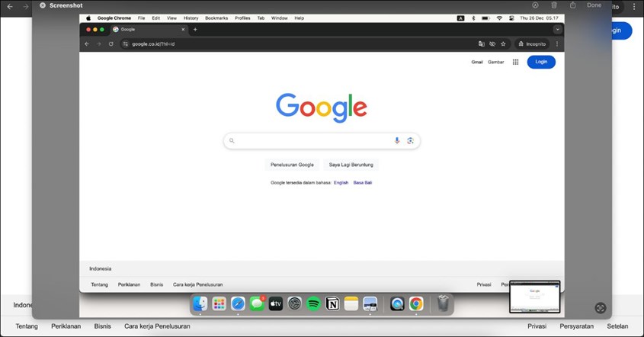This screenshot has width=644, height=337.
Task: Open the Trash at the Dock's right end
Action: point(443,303)
